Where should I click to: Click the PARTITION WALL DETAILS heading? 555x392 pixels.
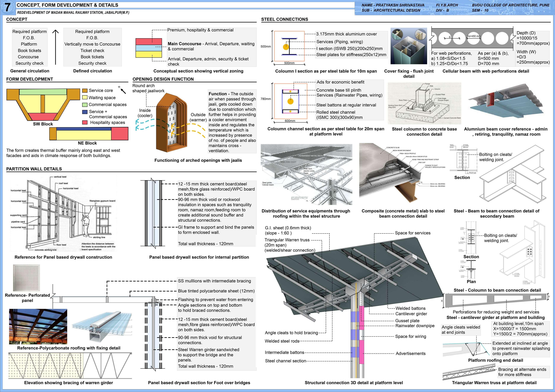coord(34,169)
